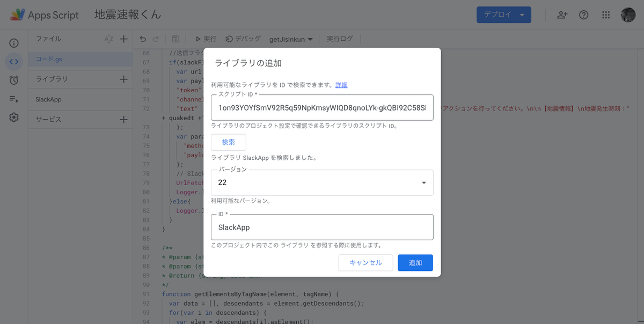Click the ライブラリ section header
The width and height of the screenshot is (644, 324).
pos(52,79)
